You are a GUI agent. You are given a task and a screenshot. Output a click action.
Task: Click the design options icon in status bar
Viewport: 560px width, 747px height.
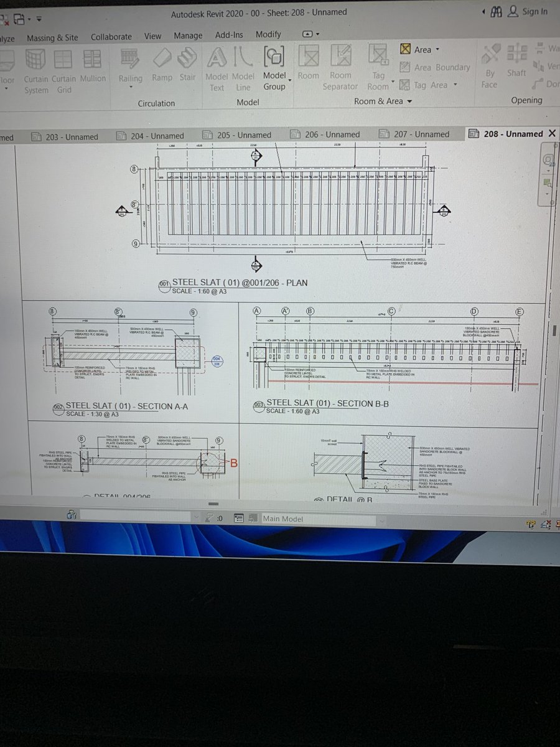point(239,518)
